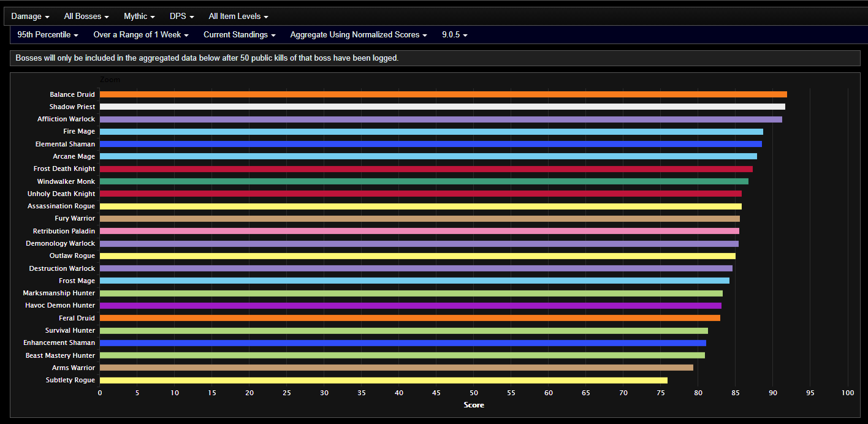Open the 95th Percentile dropdown
Screen dimensions: 868x424
coord(48,35)
